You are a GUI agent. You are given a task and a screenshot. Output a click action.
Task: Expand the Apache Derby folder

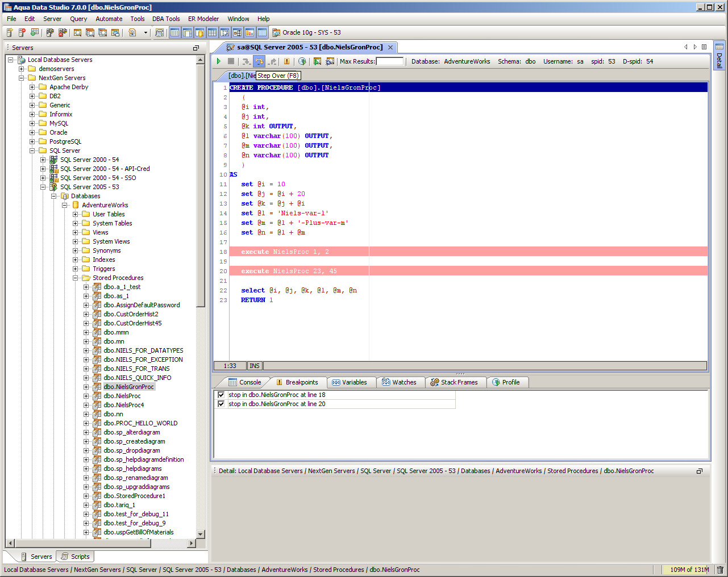click(x=32, y=87)
